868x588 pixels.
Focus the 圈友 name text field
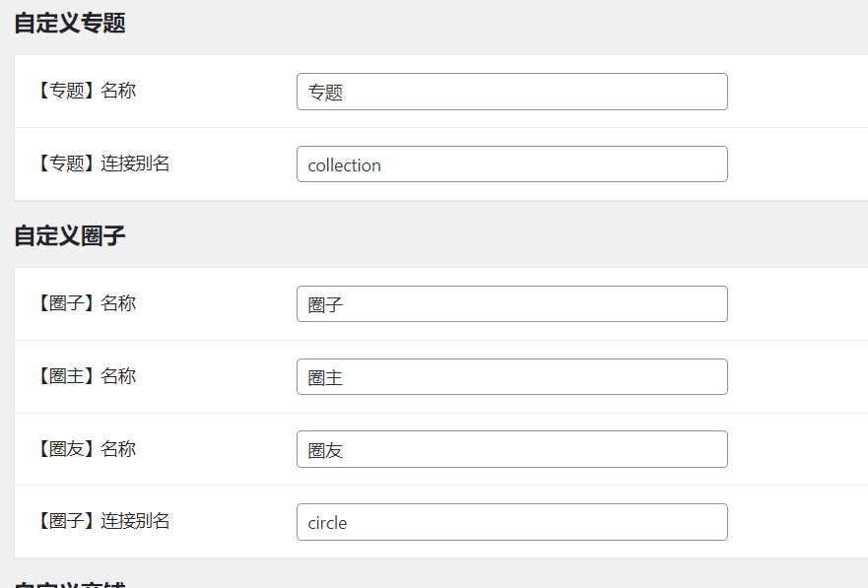[512, 449]
